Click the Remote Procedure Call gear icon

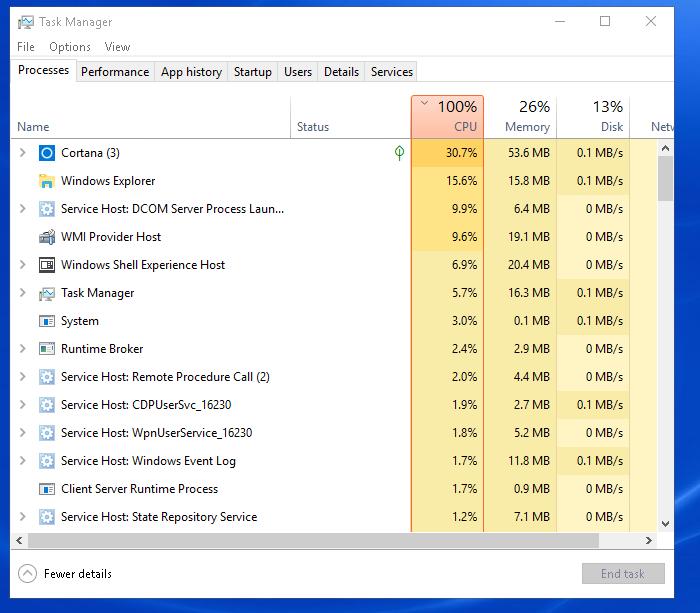[x=47, y=377]
